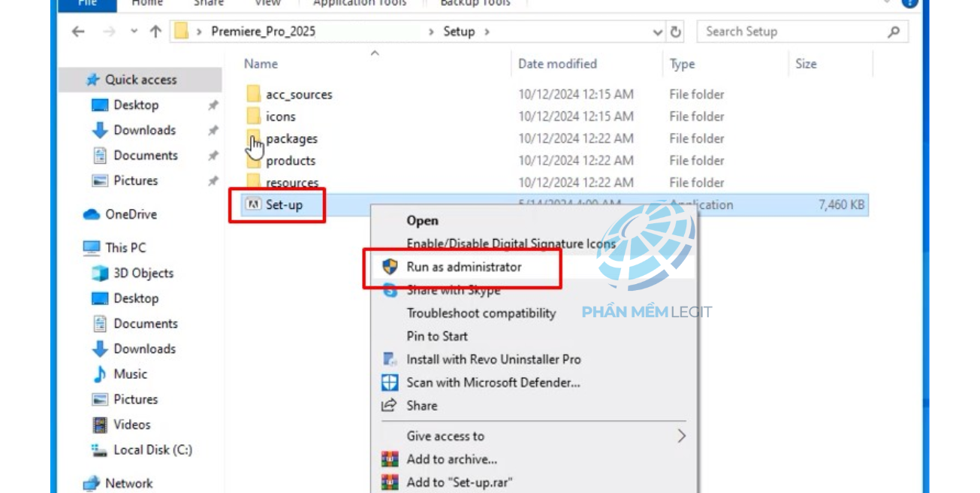Click the Setup breadcrumb in address bar

(459, 32)
